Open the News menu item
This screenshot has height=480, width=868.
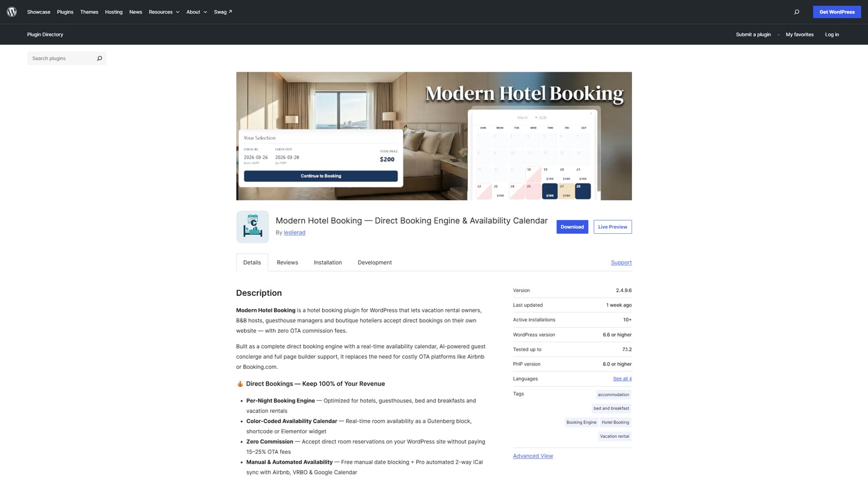(136, 12)
